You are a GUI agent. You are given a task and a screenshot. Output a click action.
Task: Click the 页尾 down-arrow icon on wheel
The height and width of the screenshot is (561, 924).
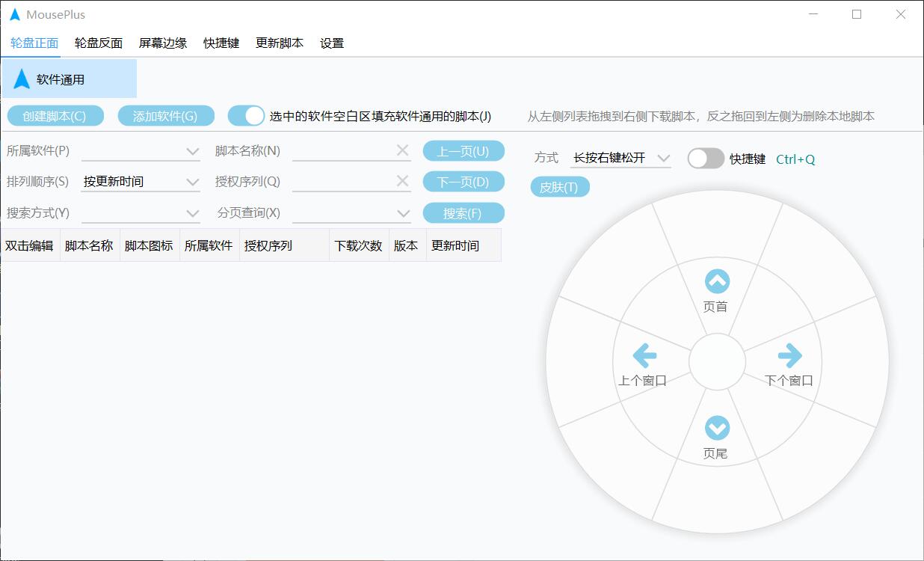tap(717, 429)
